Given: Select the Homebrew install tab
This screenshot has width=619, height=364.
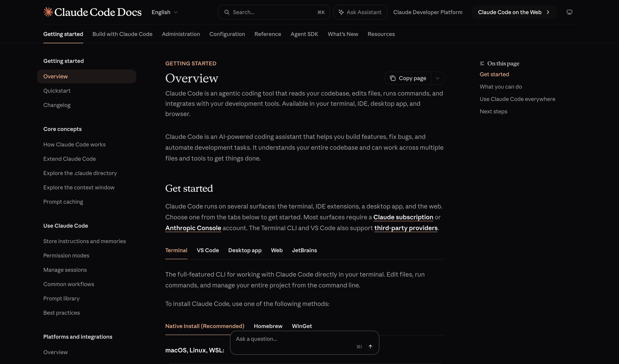Looking at the screenshot, I should (x=268, y=326).
